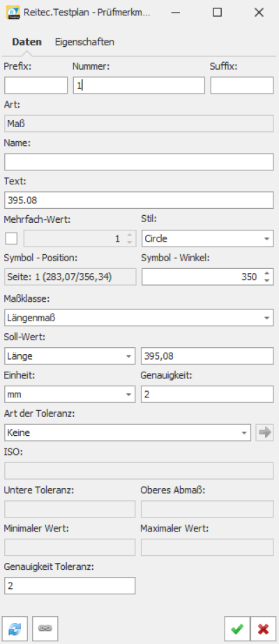
Task: Open the Stil dropdown showing Circle
Action: [x=208, y=239]
